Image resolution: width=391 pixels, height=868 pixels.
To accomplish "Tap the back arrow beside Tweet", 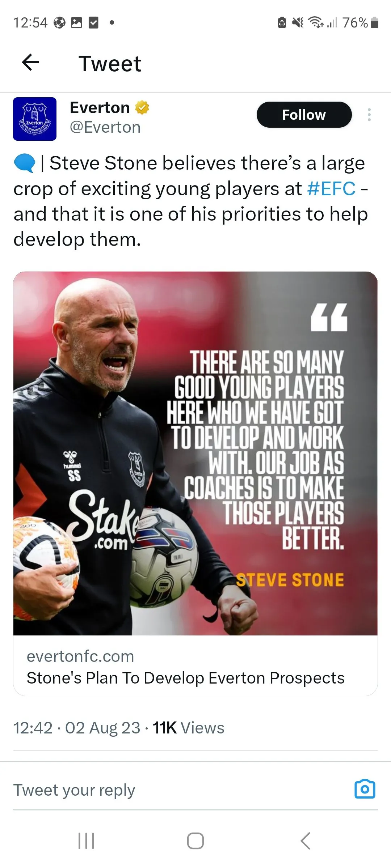I will tap(30, 62).
